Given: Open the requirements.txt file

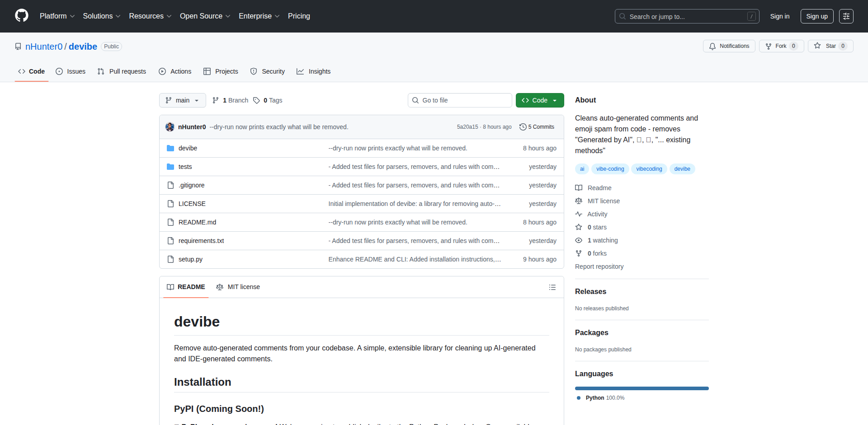Looking at the screenshot, I should [x=201, y=241].
